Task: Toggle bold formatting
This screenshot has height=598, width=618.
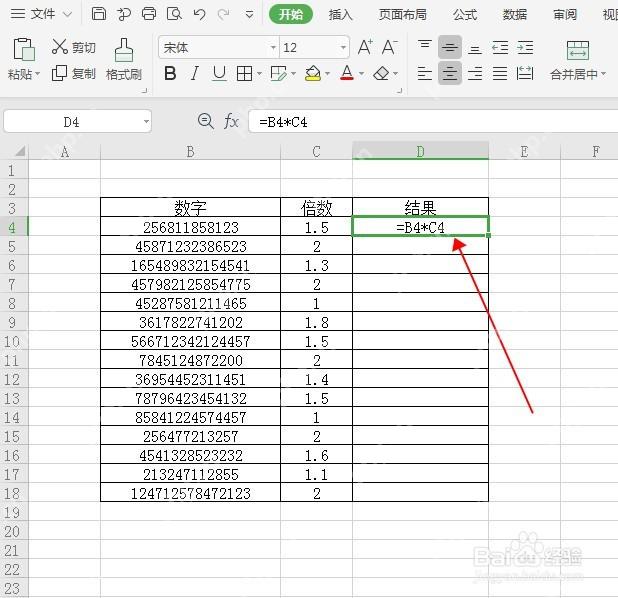Action: 170,73
